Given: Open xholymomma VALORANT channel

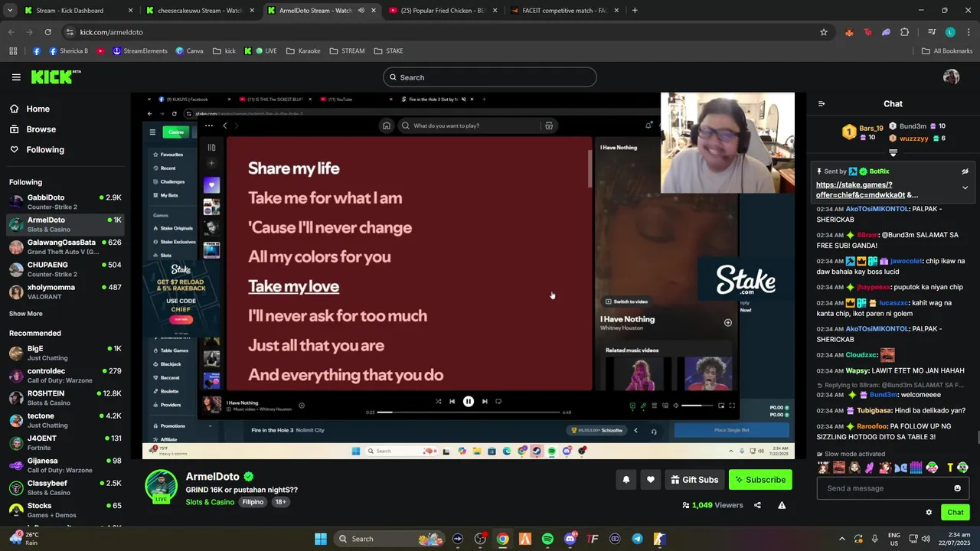Looking at the screenshot, I should pos(65,292).
